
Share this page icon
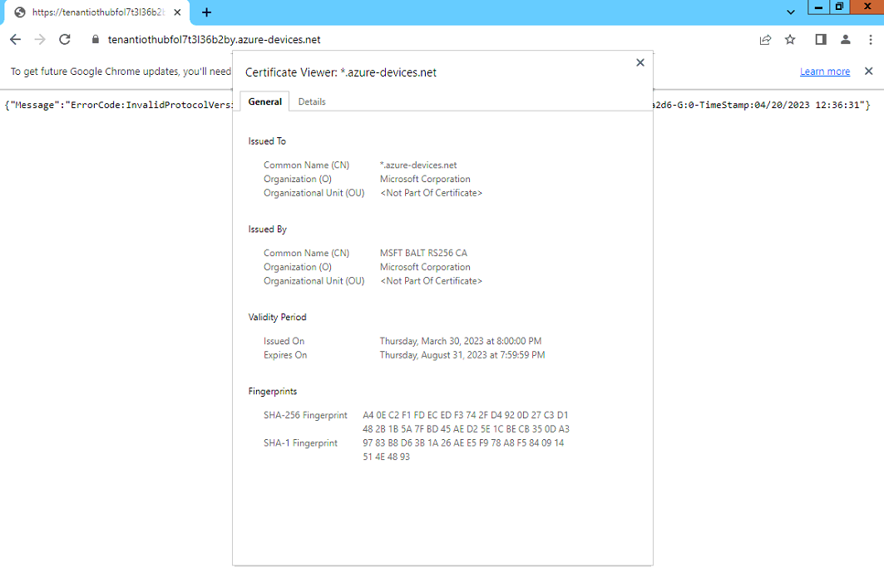(765, 39)
